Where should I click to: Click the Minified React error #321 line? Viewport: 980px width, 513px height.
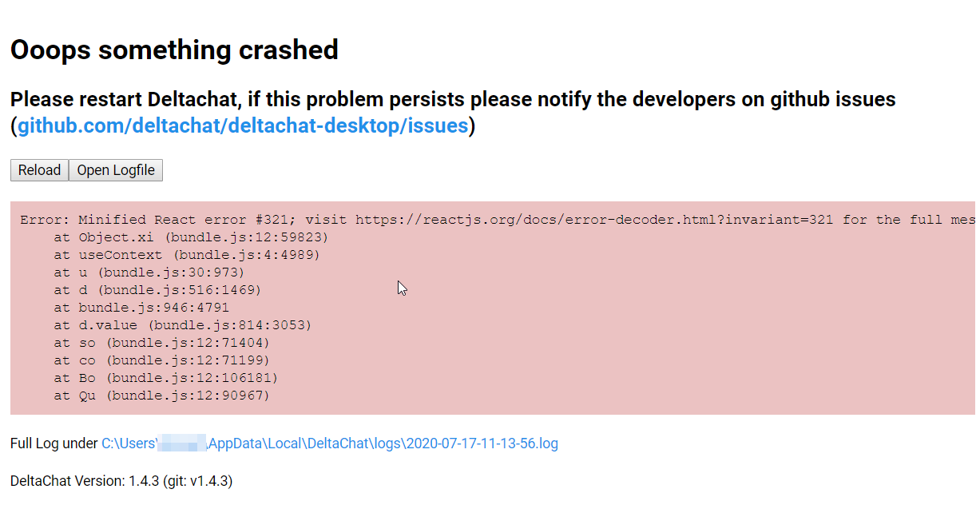498,220
